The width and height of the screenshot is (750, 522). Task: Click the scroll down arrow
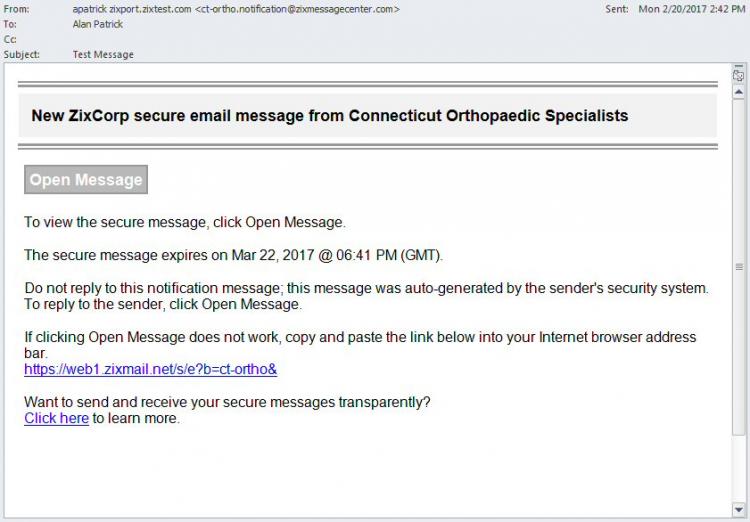click(739, 510)
